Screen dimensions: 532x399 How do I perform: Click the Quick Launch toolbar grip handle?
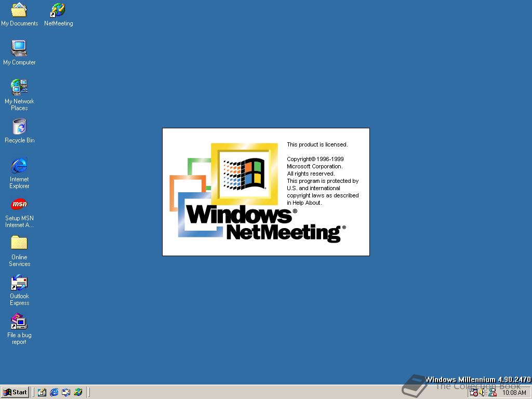pos(33,392)
